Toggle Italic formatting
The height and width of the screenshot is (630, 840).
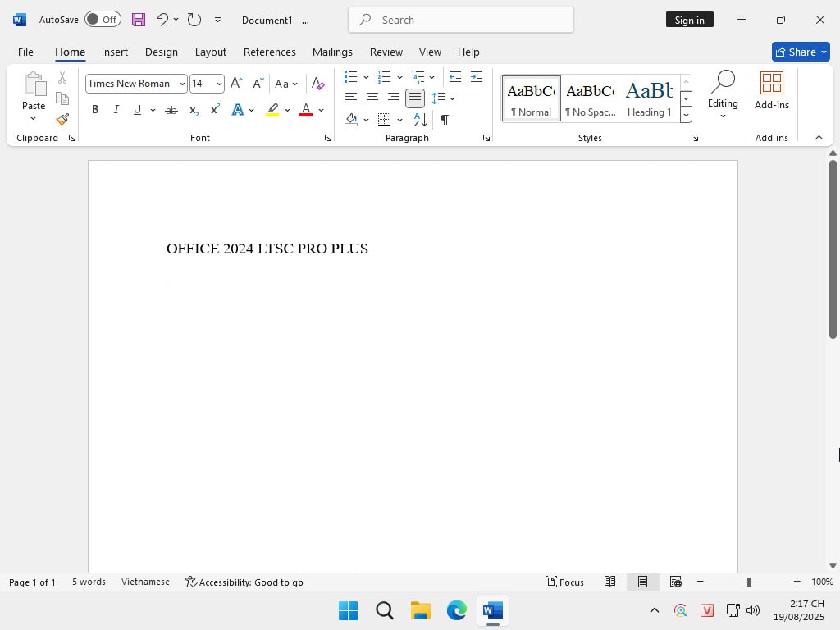pyautogui.click(x=116, y=110)
